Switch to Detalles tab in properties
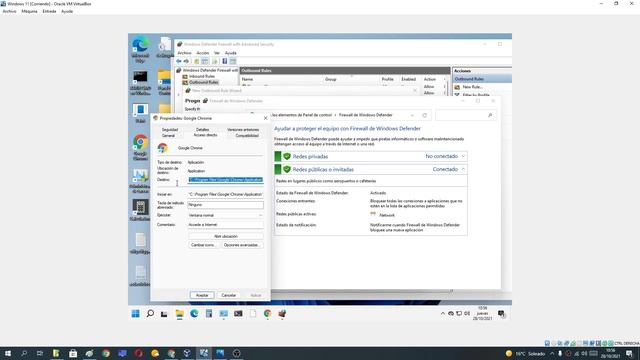The height and width of the screenshot is (360, 640). click(x=202, y=129)
